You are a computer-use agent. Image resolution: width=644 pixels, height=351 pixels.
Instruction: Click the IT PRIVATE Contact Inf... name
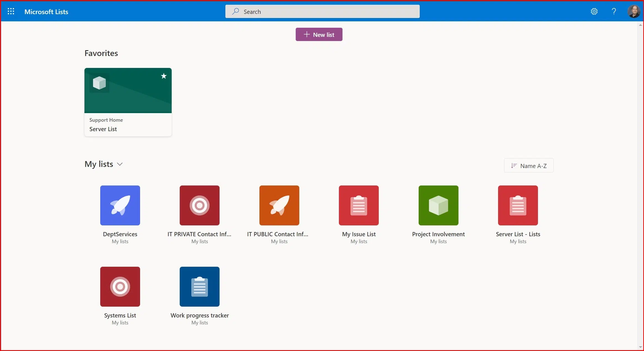pyautogui.click(x=199, y=234)
